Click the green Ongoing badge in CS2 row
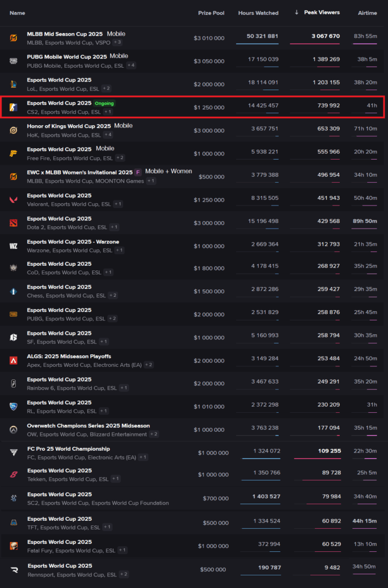The image size is (388, 588). 105,103
